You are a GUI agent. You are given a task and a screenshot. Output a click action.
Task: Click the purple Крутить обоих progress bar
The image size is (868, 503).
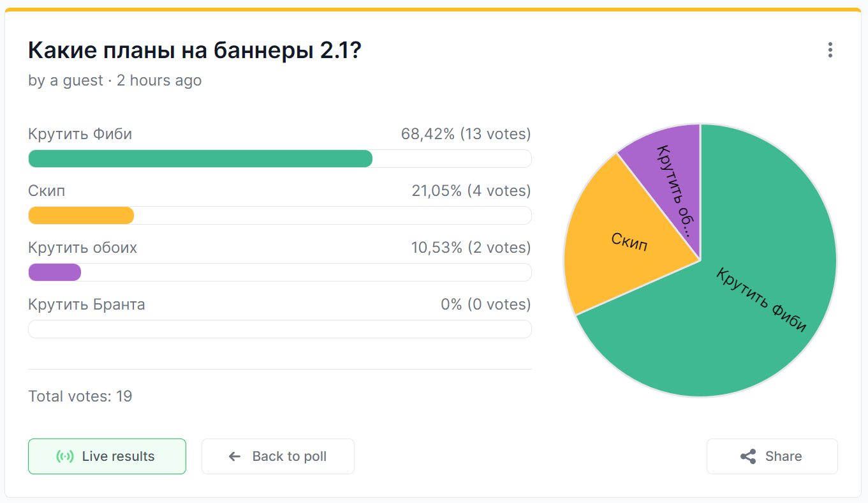click(55, 272)
